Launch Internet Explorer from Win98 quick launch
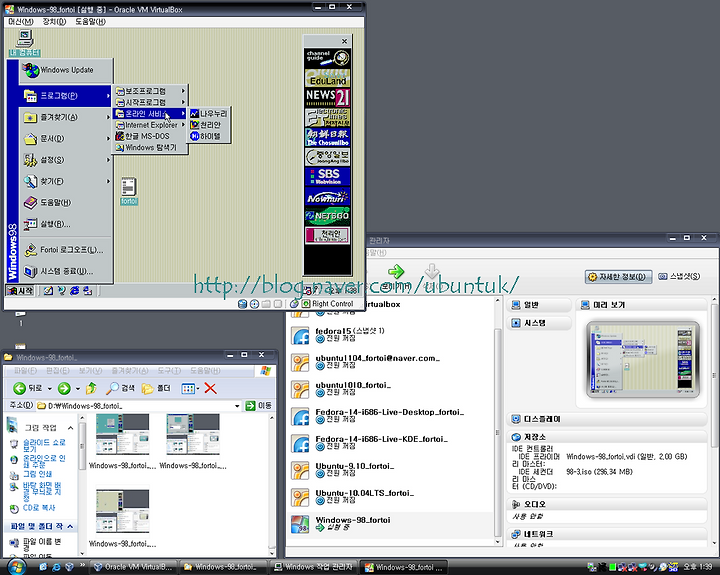This screenshot has height=575, width=720. (74, 291)
